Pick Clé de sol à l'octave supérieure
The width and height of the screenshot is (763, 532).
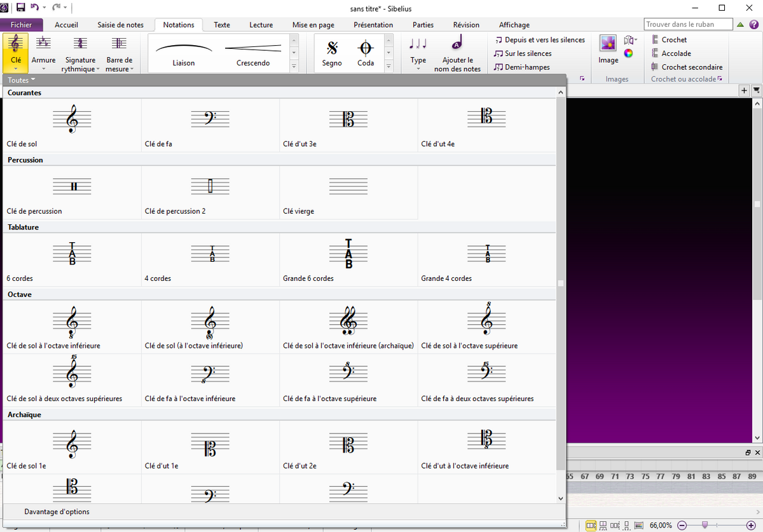click(486, 327)
